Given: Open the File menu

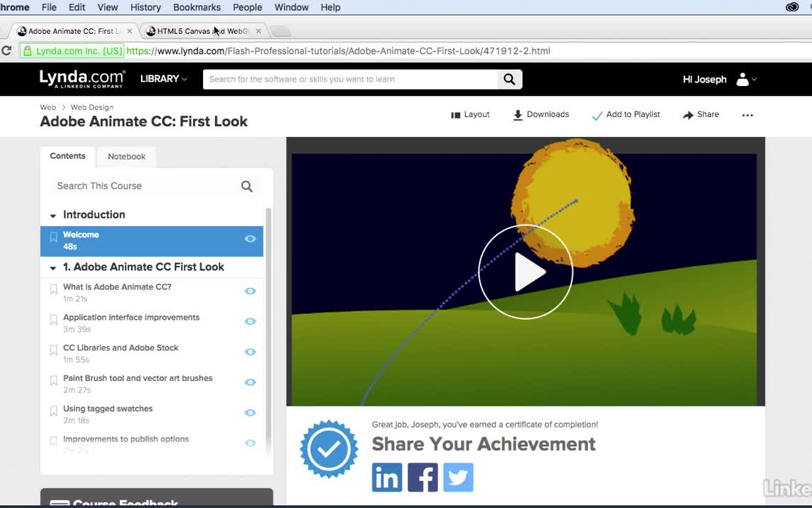Looking at the screenshot, I should 49,7.
